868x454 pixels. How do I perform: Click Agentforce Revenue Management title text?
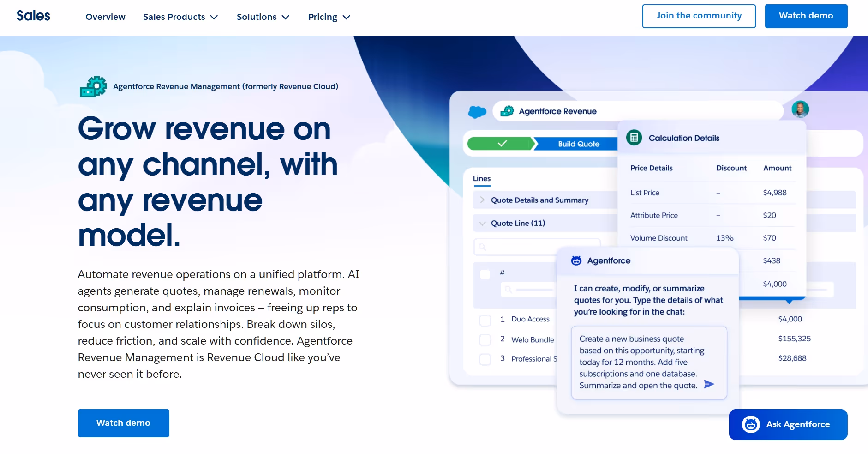coord(226,86)
